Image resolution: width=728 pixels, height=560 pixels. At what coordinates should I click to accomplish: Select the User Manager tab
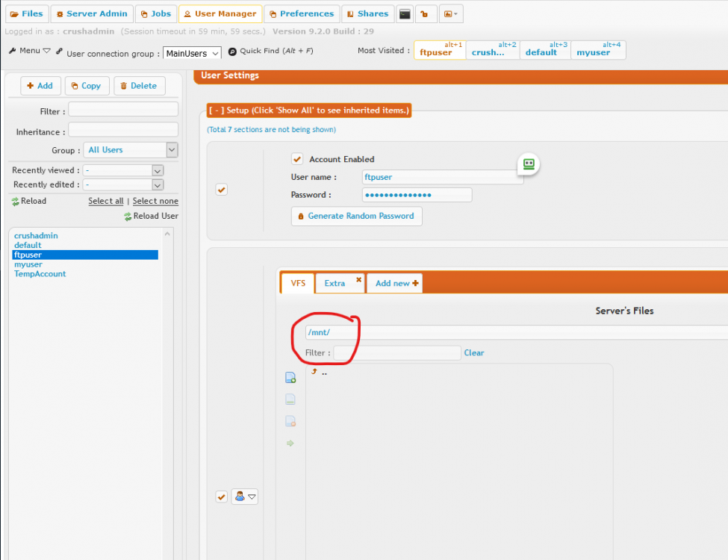(x=220, y=14)
